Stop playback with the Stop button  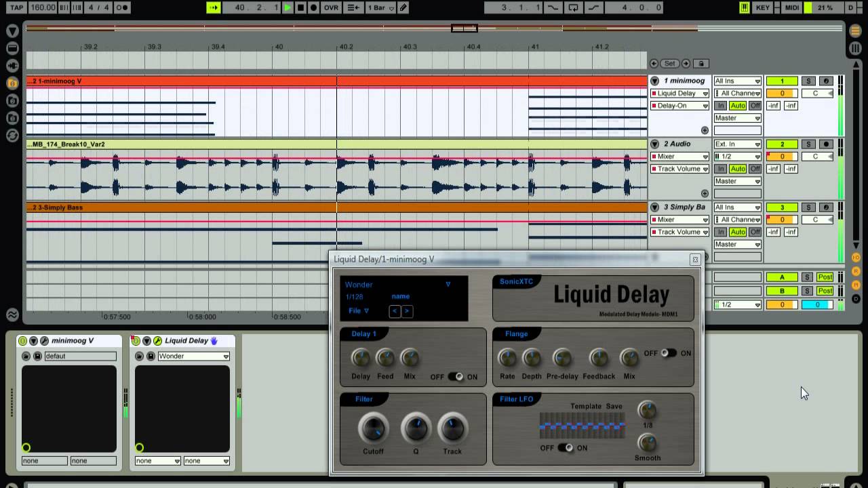point(300,7)
